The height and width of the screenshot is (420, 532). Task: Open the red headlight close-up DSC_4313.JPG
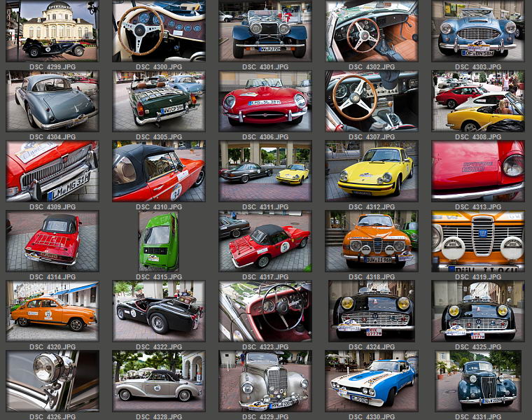[x=478, y=171]
